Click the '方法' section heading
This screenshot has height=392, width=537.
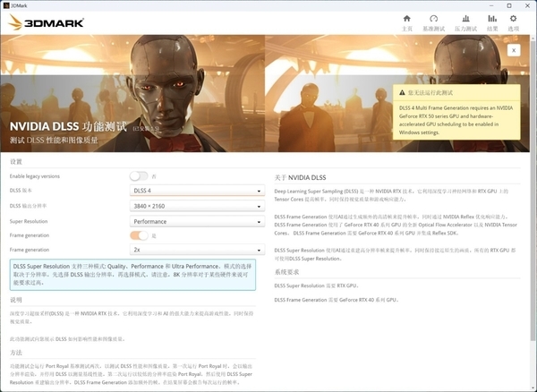16,353
